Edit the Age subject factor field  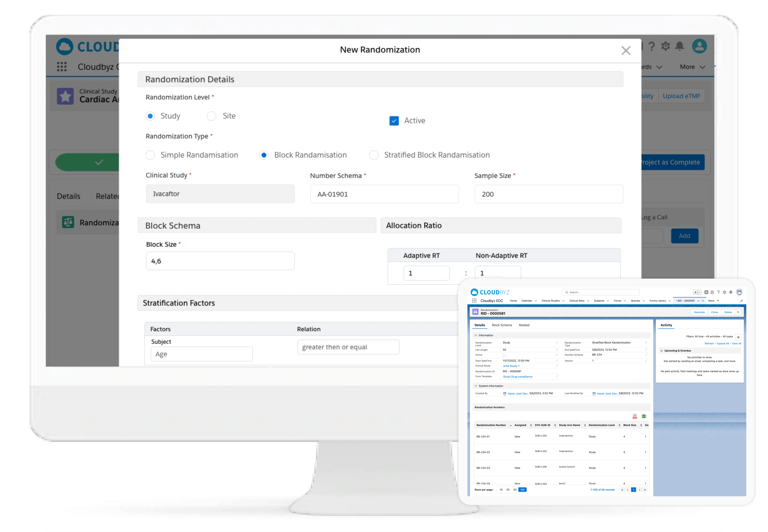202,354
